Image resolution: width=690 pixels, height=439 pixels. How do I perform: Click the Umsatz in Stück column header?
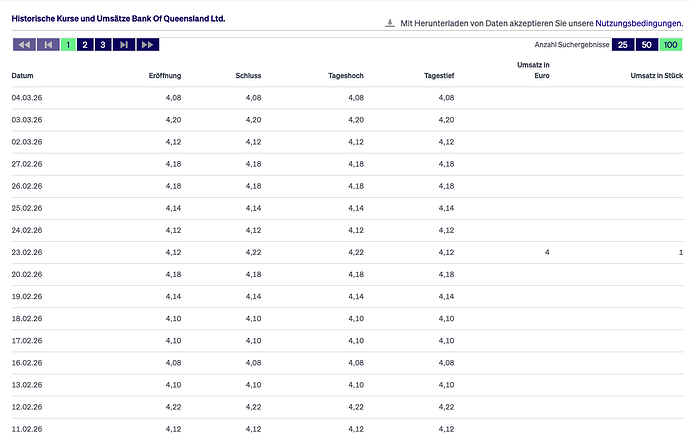coord(657,76)
